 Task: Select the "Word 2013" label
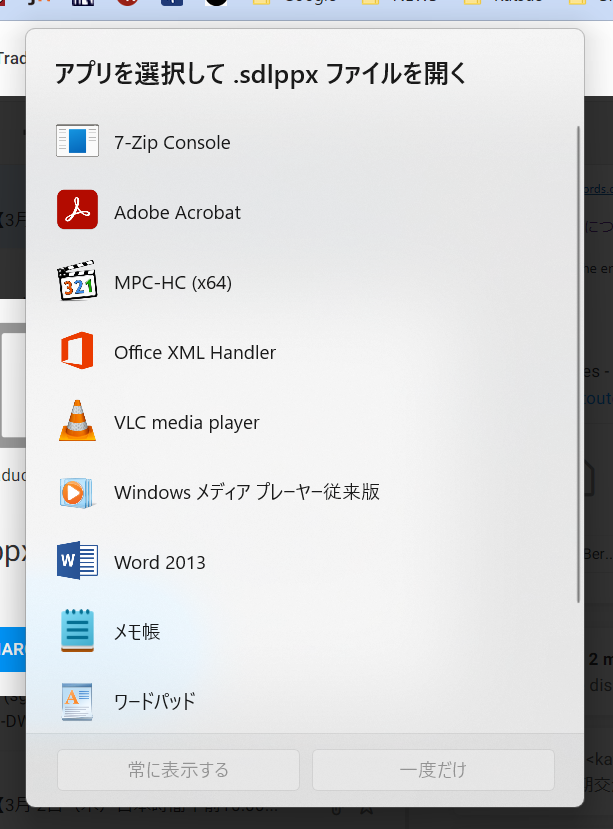pos(160,563)
